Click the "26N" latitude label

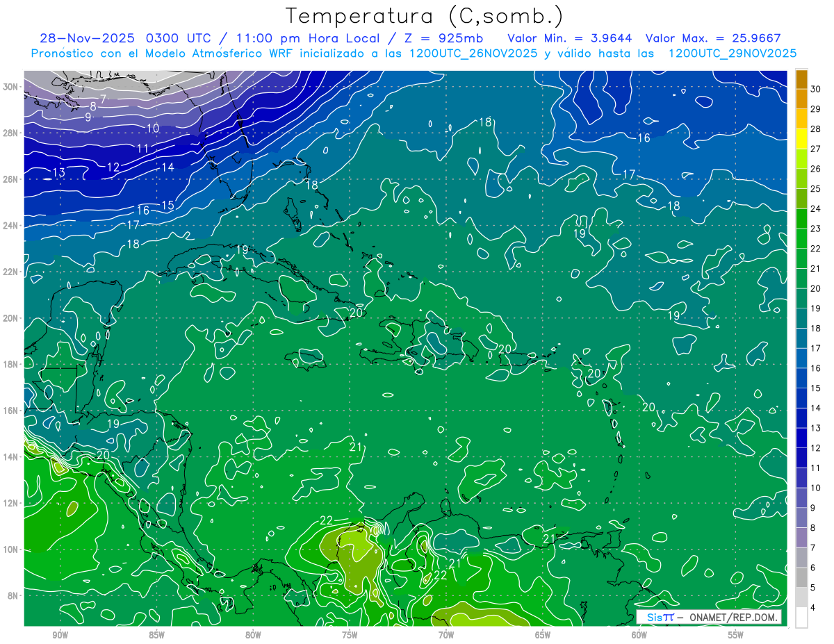pyautogui.click(x=10, y=179)
